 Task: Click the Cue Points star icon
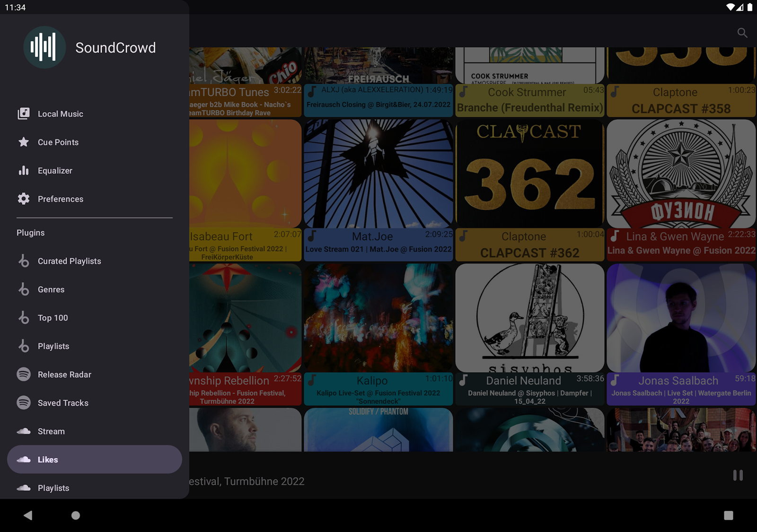click(x=24, y=142)
